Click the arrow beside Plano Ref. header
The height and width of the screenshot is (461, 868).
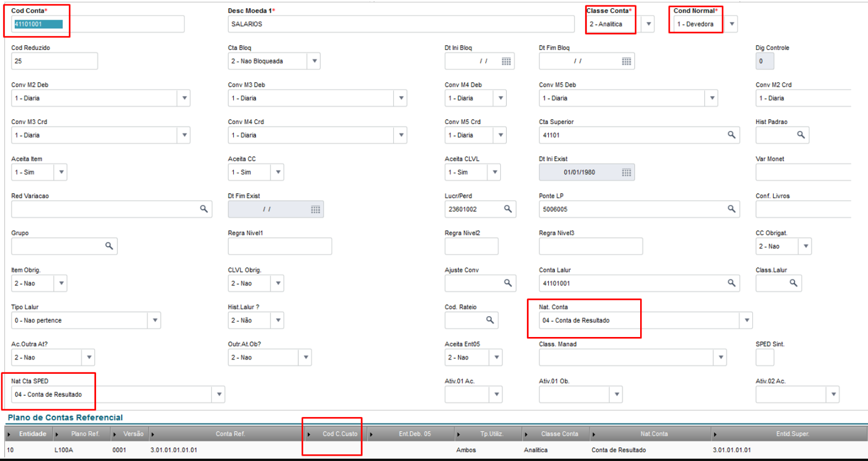(58, 434)
